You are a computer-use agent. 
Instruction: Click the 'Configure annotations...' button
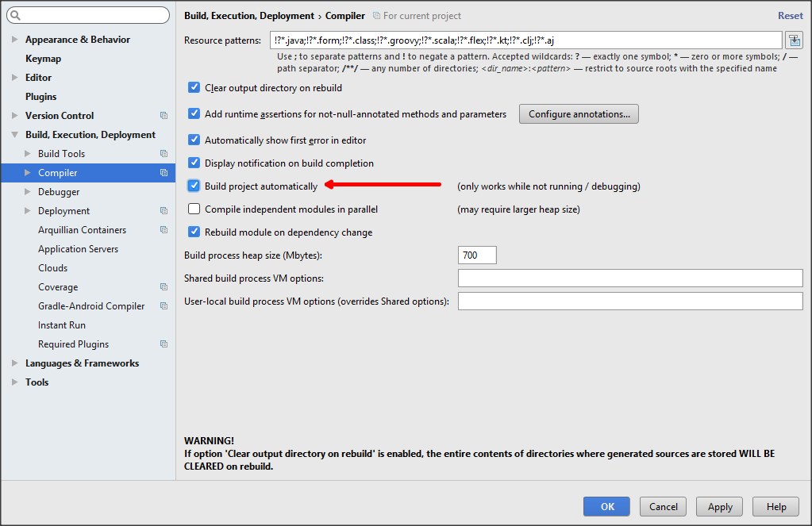[x=578, y=113]
